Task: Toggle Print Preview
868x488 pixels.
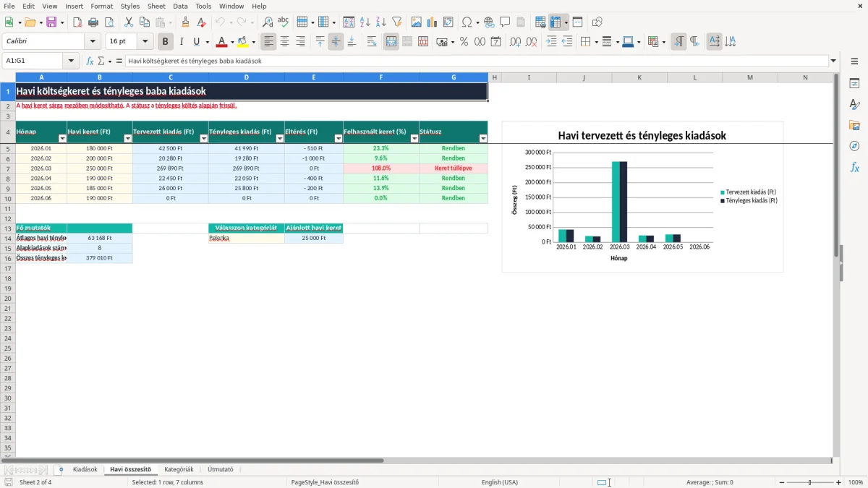Action: 109,22
